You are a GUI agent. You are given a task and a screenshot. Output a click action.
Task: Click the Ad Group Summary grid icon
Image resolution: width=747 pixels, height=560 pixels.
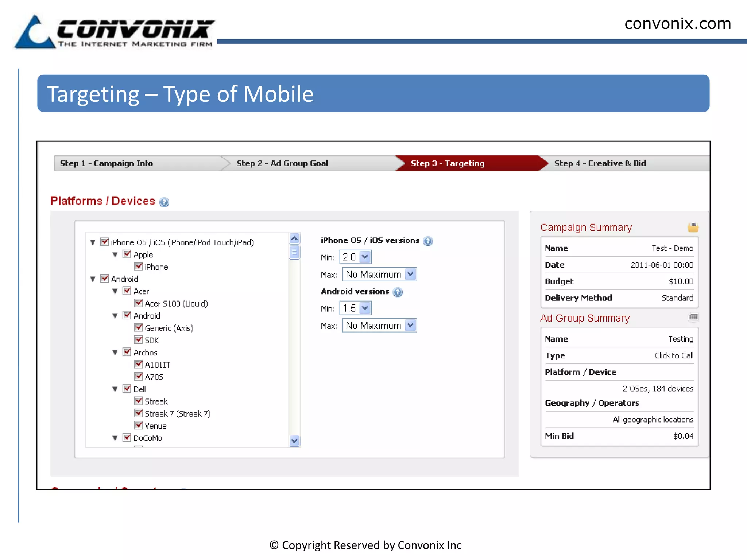[x=693, y=317]
